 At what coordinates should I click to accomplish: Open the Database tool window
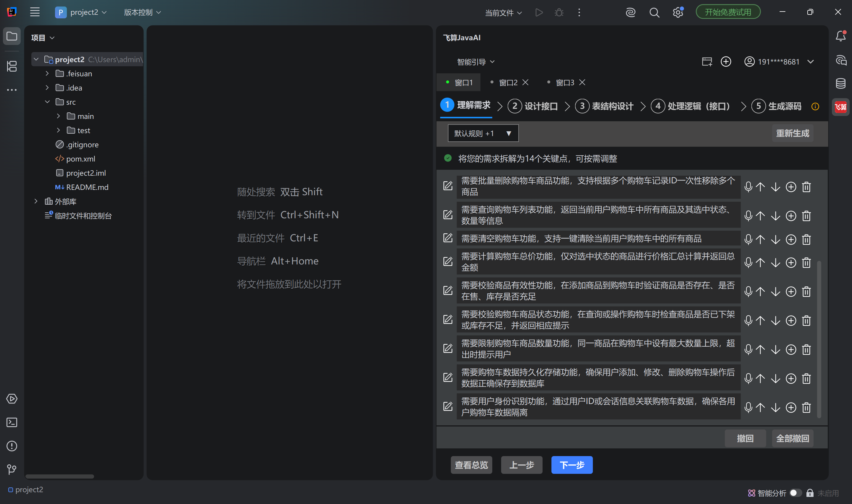click(841, 83)
